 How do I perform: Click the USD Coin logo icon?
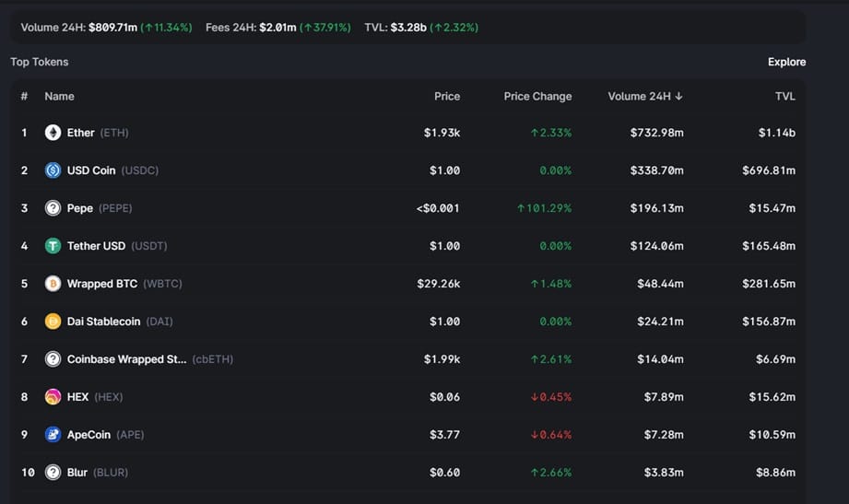pos(53,170)
